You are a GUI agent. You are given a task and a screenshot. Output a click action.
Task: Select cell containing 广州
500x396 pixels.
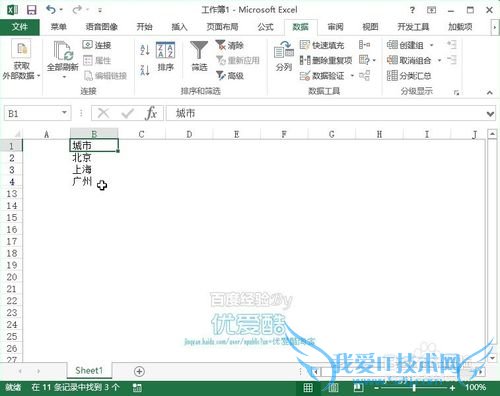point(94,181)
